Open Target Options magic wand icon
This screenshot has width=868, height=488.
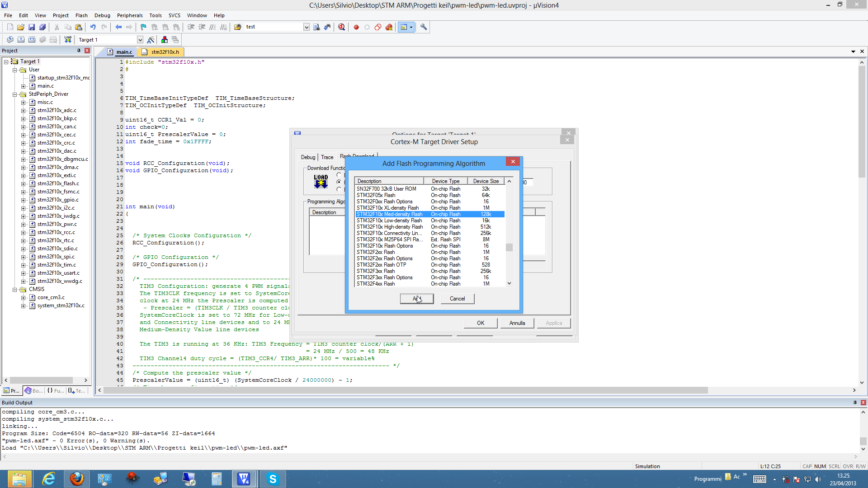pyautogui.click(x=151, y=40)
